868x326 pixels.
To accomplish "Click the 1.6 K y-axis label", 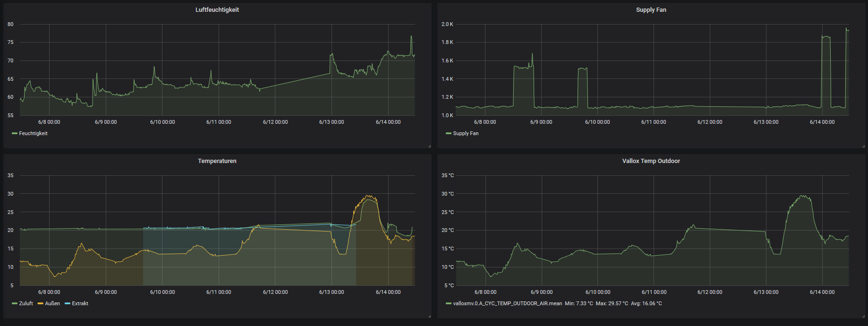I will 447,60.
